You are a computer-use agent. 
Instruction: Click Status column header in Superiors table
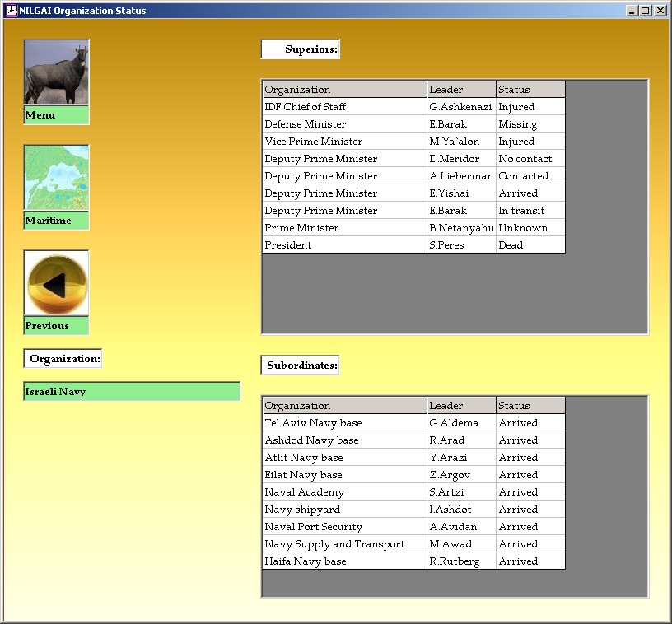tap(530, 90)
